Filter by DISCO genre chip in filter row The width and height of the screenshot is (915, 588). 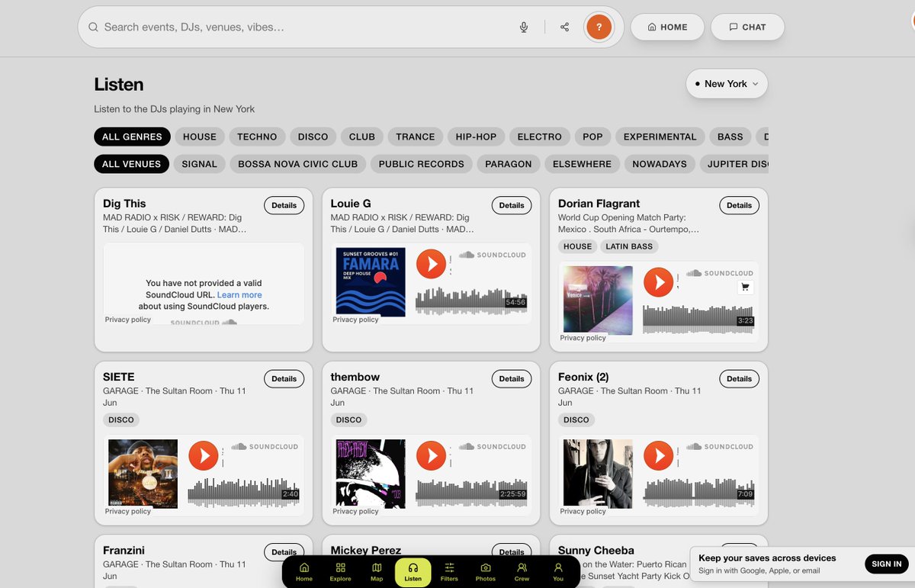point(313,137)
